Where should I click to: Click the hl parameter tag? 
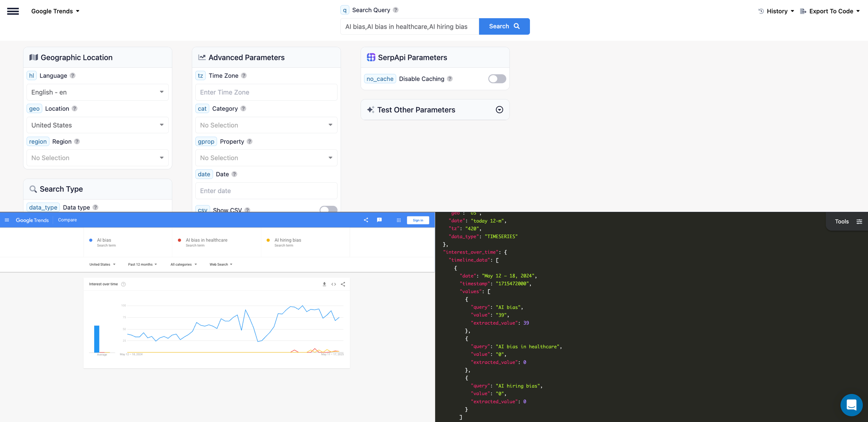pyautogui.click(x=32, y=76)
